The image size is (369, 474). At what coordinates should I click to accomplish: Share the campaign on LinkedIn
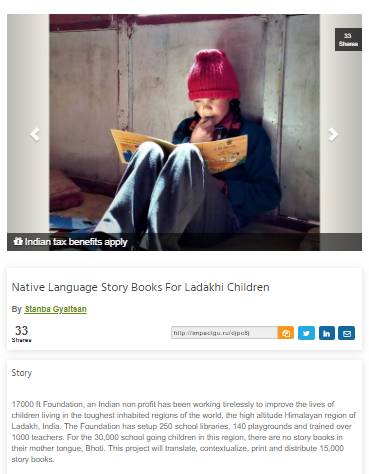327,333
